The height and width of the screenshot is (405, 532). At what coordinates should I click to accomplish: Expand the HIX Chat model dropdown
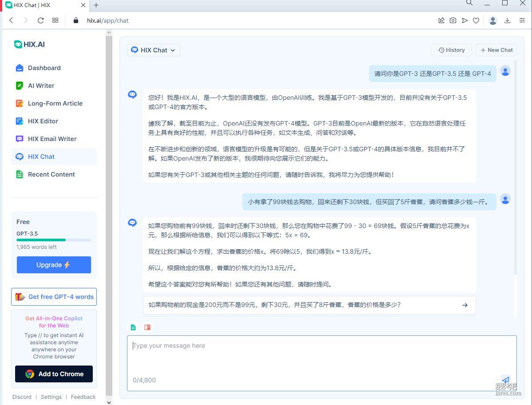153,50
